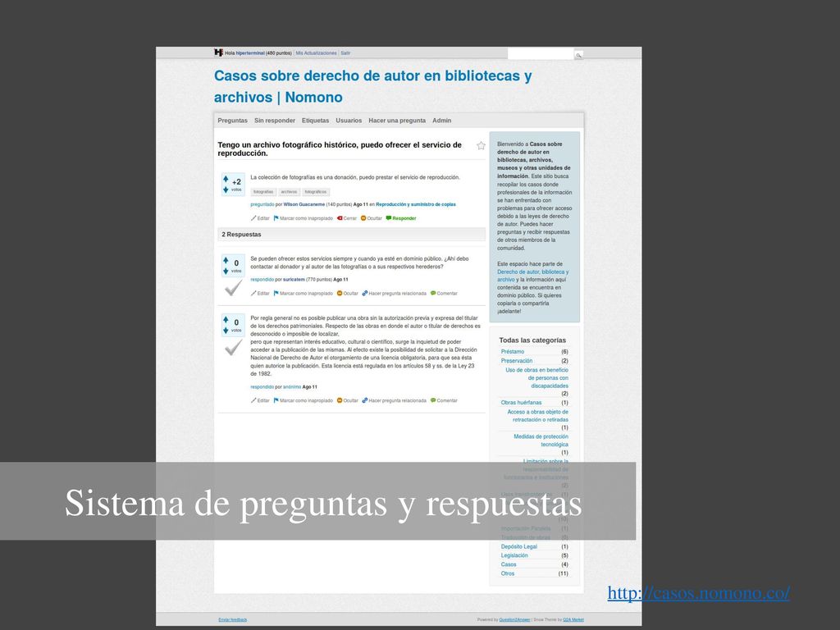Click the green Responder button

(x=401, y=218)
